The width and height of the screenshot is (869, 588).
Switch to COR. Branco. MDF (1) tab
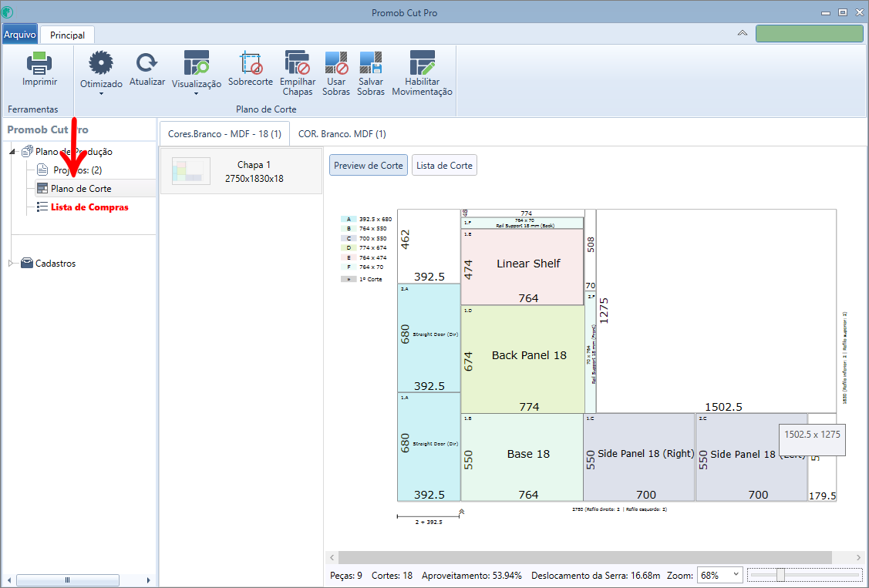[x=342, y=134]
